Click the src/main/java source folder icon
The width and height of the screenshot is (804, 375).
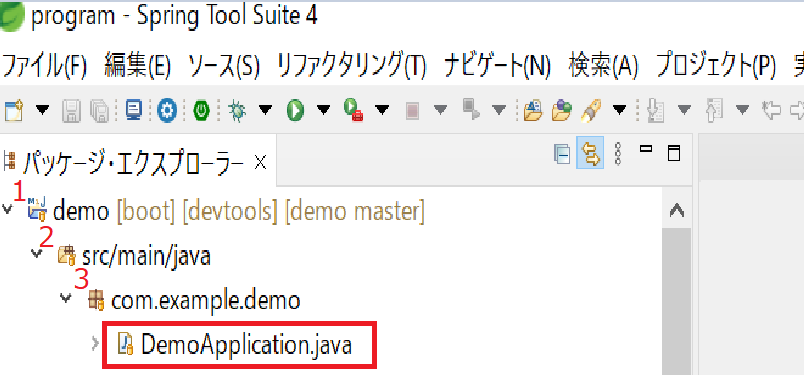pyautogui.click(x=67, y=255)
